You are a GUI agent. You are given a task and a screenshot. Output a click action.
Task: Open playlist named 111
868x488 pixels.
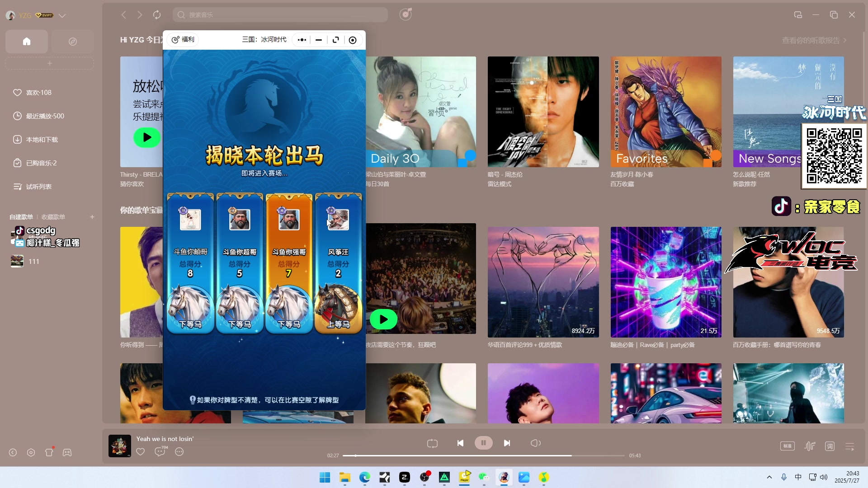(x=34, y=262)
